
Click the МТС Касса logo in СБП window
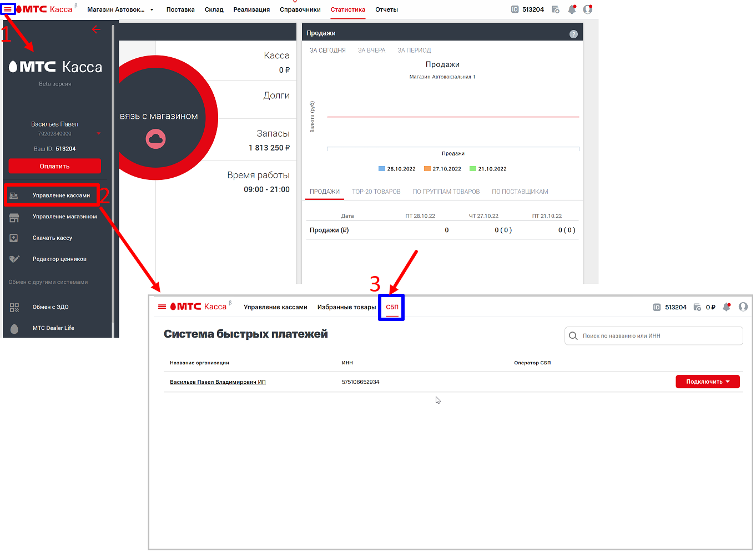(199, 307)
